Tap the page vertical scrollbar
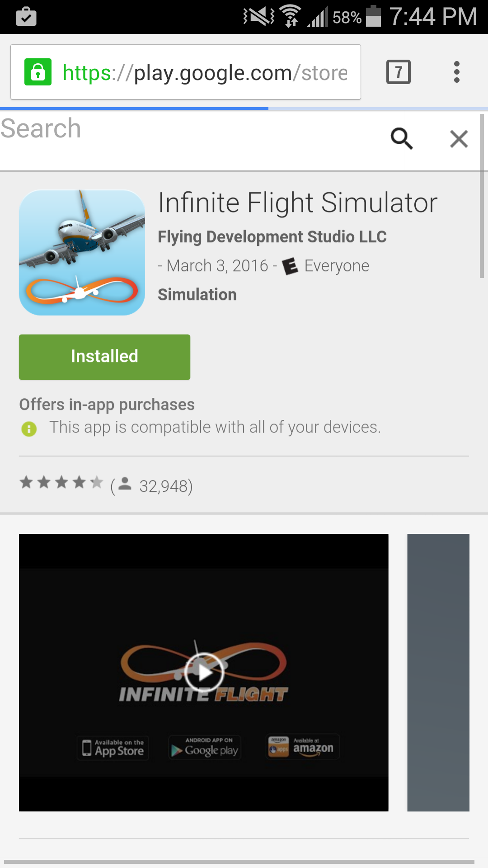 [x=482, y=196]
